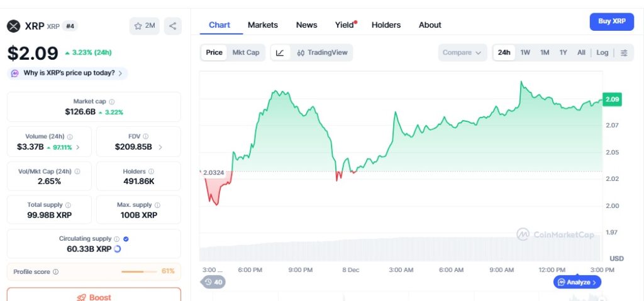Viewport: 644px width, 301px height.
Task: Select the line chart type icon
Action: click(280, 53)
